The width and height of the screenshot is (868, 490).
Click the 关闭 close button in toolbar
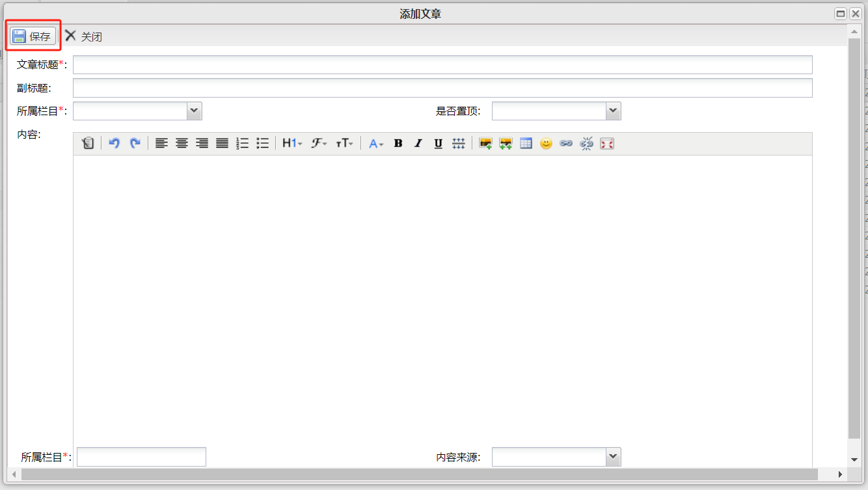(x=84, y=36)
